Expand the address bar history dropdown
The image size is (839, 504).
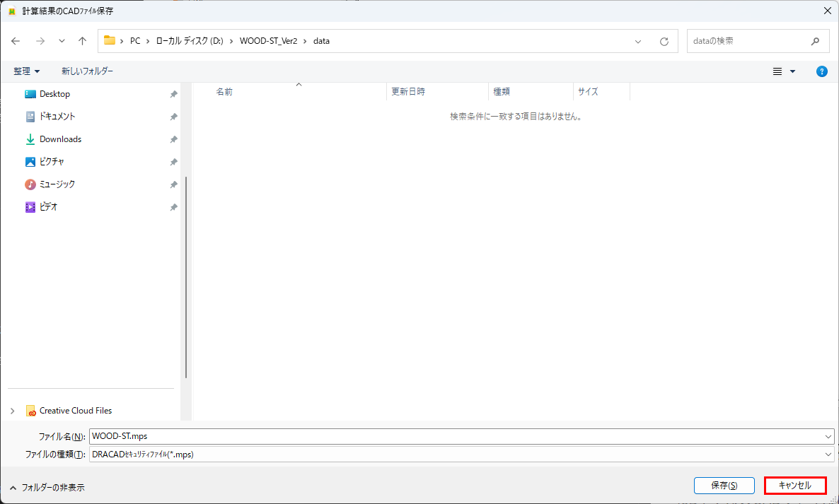[638, 41]
